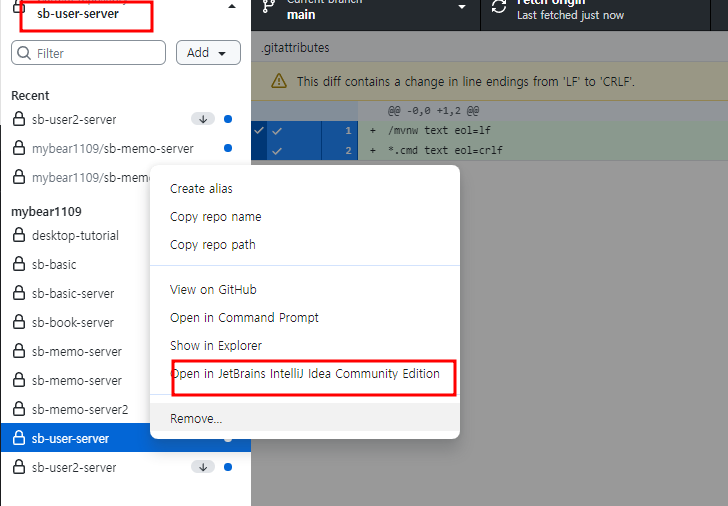Viewport: 728px width, 506px height.
Task: Click the Recent group heading
Action: point(30,95)
